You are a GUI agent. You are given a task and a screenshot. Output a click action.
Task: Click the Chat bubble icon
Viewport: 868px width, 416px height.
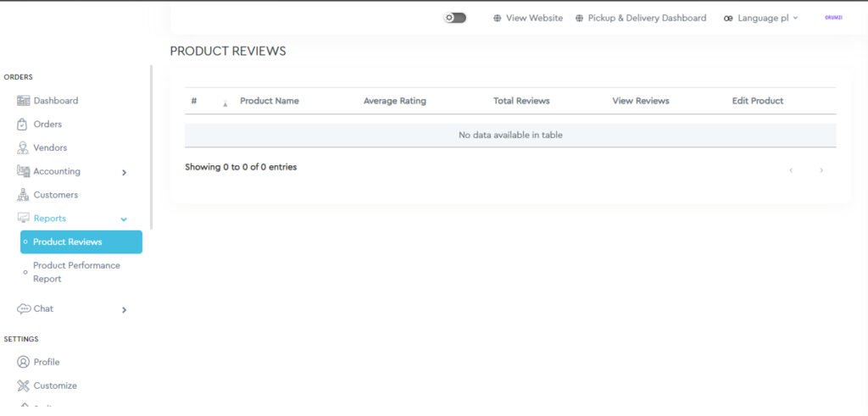coord(23,309)
